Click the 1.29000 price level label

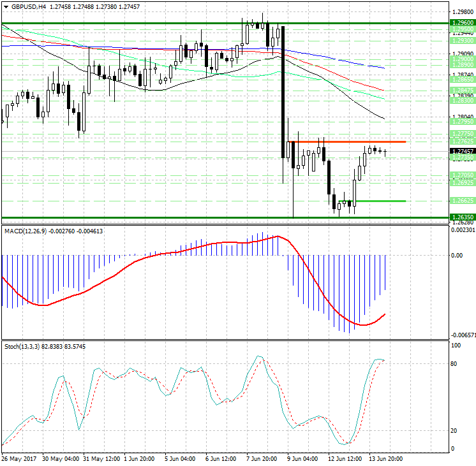click(463, 59)
